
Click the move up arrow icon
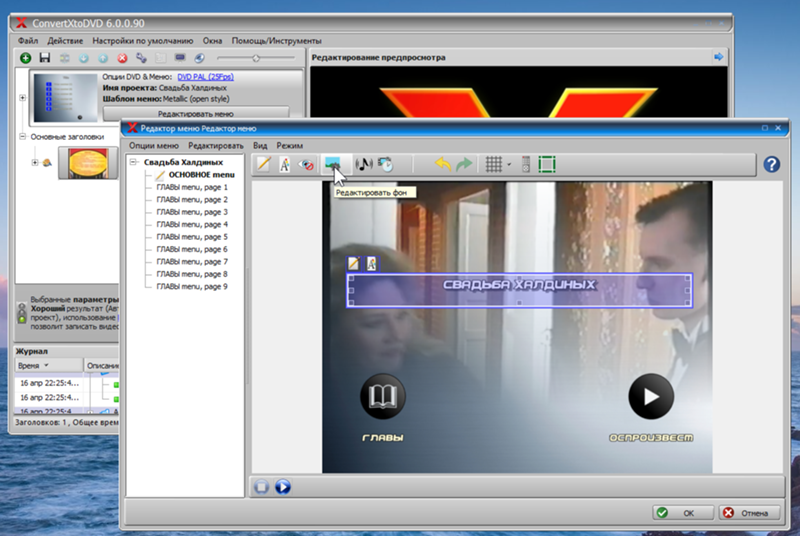pyautogui.click(x=103, y=58)
